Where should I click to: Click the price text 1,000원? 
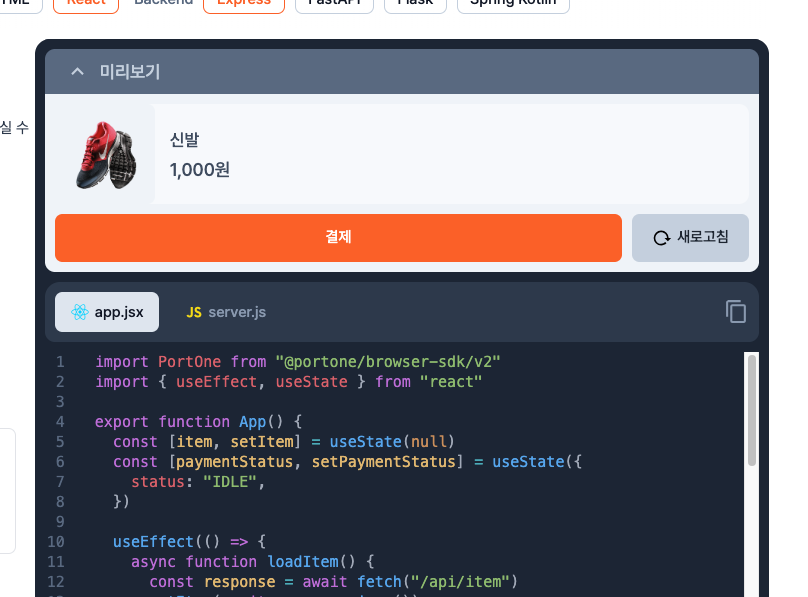tap(200, 169)
